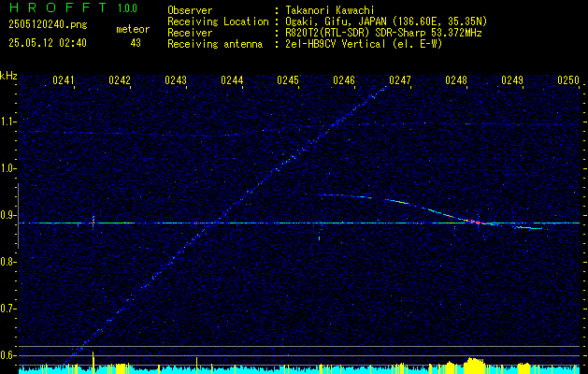
Task: Select the filename 2505120240.png
Action: point(48,25)
